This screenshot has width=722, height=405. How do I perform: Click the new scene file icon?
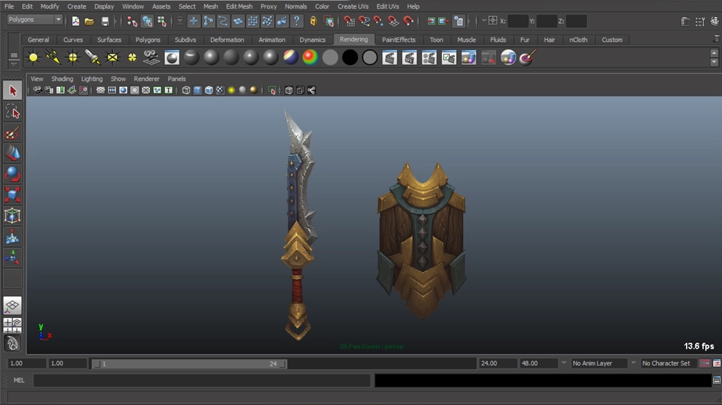pyautogui.click(x=76, y=21)
